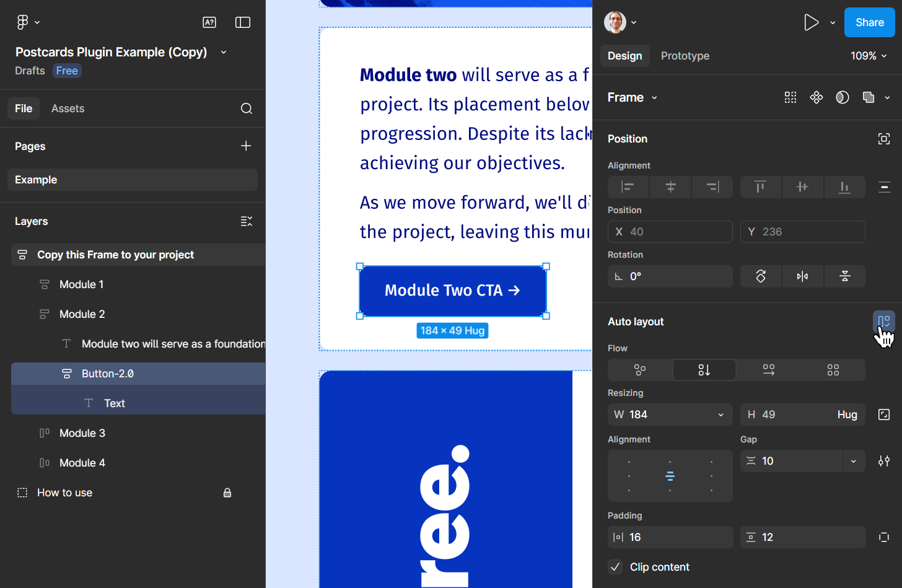Add a new page with plus icon
The image size is (902, 588).
246,146
